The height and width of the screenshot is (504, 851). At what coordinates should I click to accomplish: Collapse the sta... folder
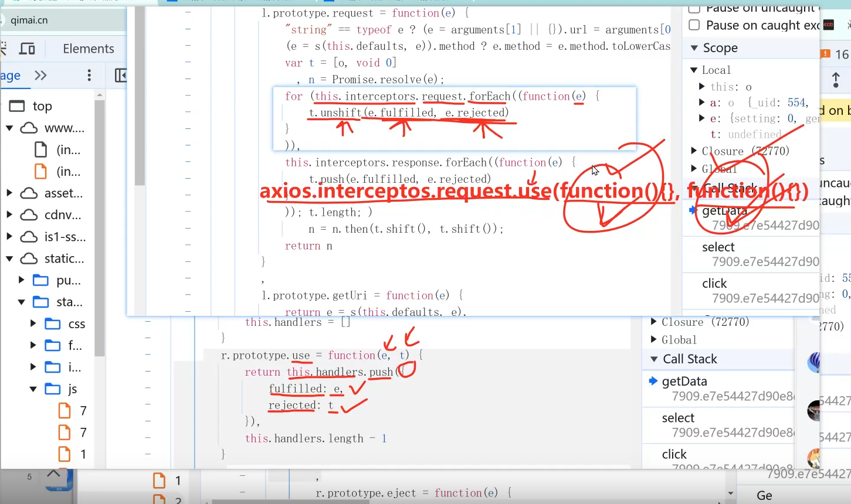click(x=21, y=302)
